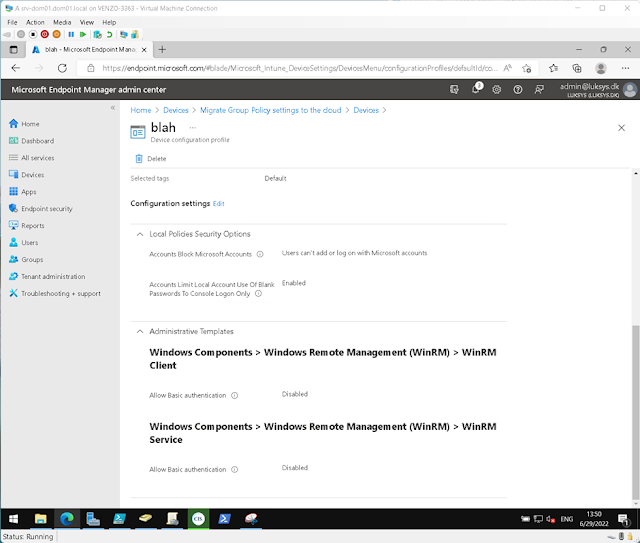
Task: Open Devices in left navigation
Action: pos(32,175)
